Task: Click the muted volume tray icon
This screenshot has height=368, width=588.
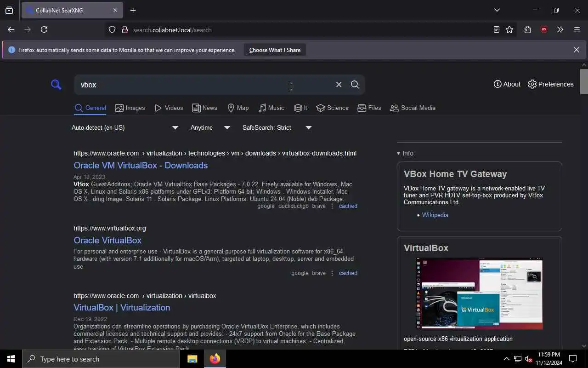Action: tap(529, 359)
